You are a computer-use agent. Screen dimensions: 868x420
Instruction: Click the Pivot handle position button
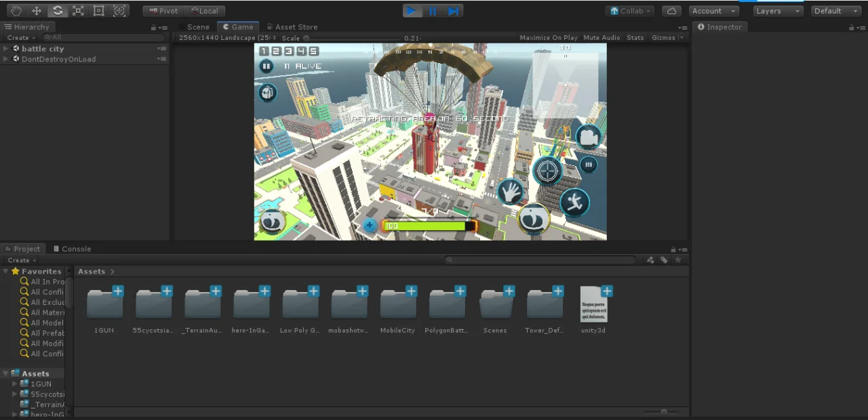(x=163, y=11)
